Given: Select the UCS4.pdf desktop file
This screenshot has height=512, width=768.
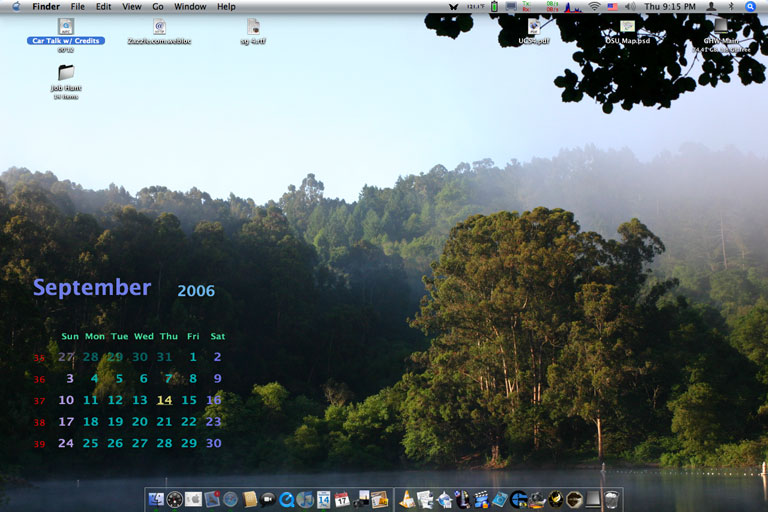Looking at the screenshot, I should point(534,32).
